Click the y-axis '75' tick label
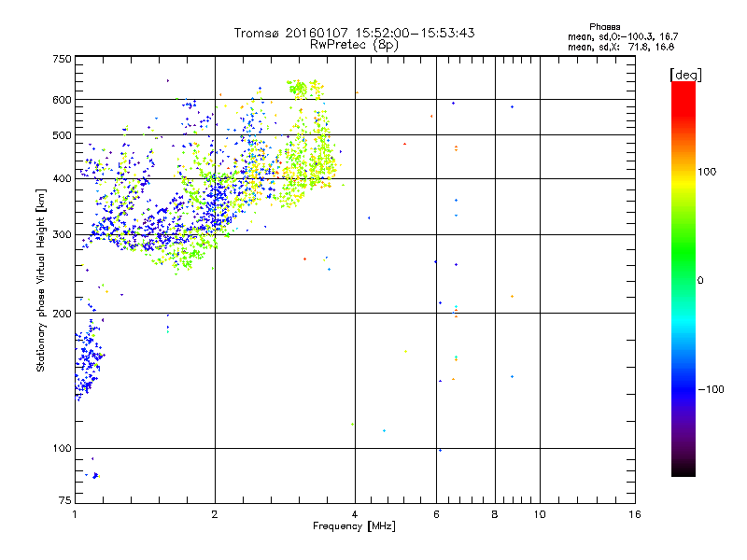Image resolution: width=747 pixels, height=560 pixels. coord(65,500)
